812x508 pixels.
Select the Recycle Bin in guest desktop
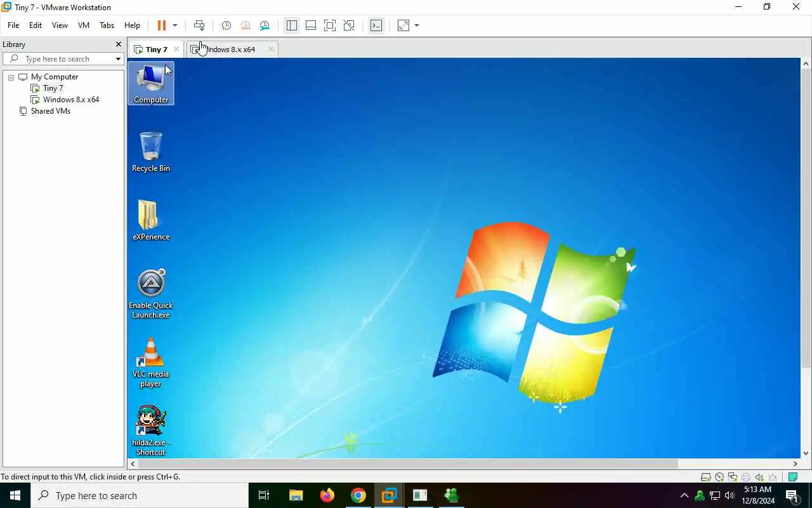(x=151, y=152)
